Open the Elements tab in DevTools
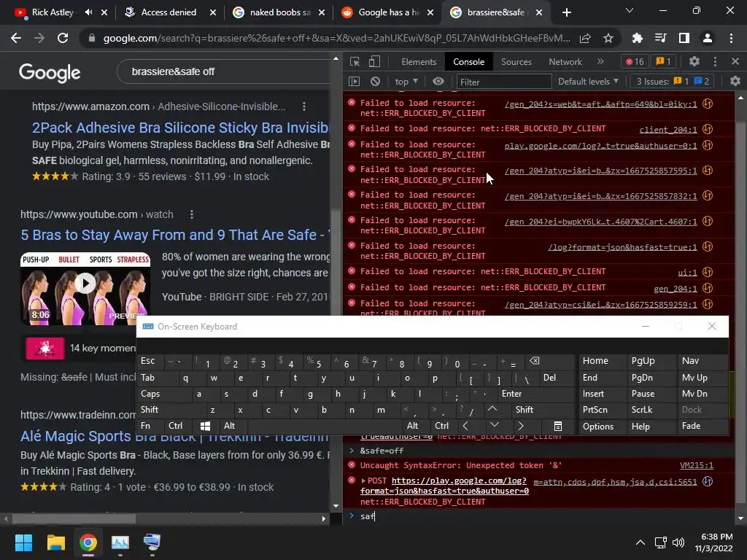Viewport: 747px width, 560px height. (x=419, y=62)
